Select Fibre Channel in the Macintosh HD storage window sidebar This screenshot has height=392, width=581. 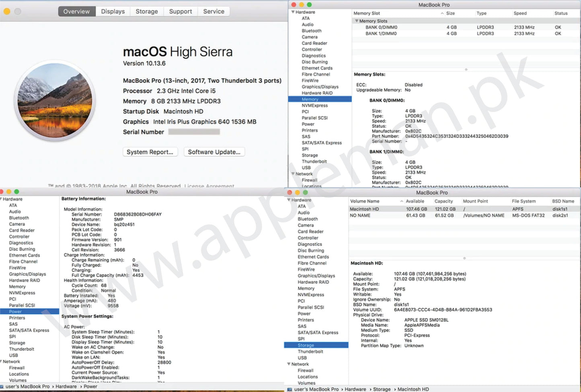pyautogui.click(x=312, y=263)
